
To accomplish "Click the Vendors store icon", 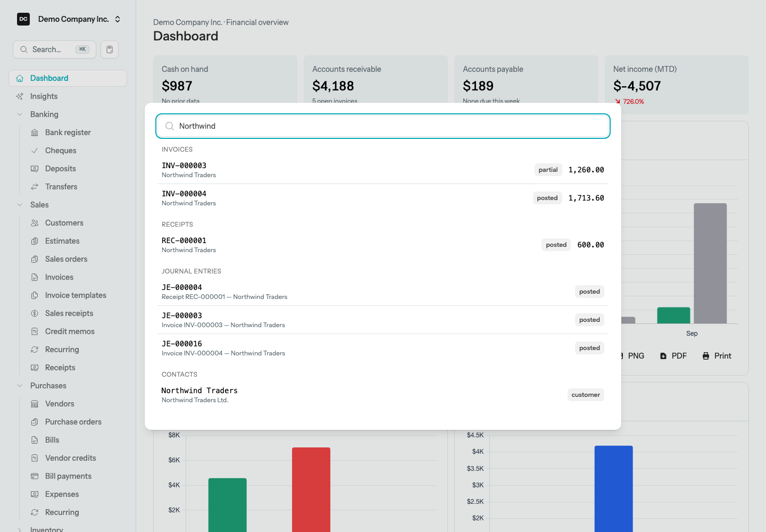I will (x=35, y=404).
